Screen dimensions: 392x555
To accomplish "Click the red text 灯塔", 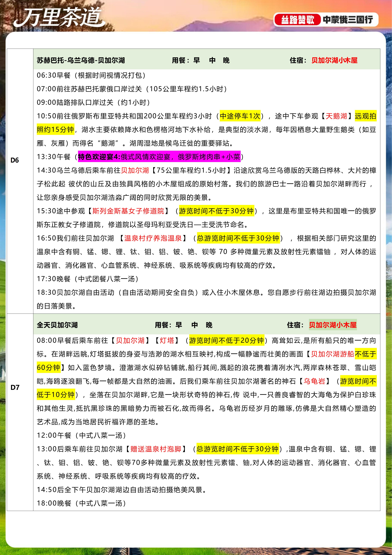I will 167,341.
